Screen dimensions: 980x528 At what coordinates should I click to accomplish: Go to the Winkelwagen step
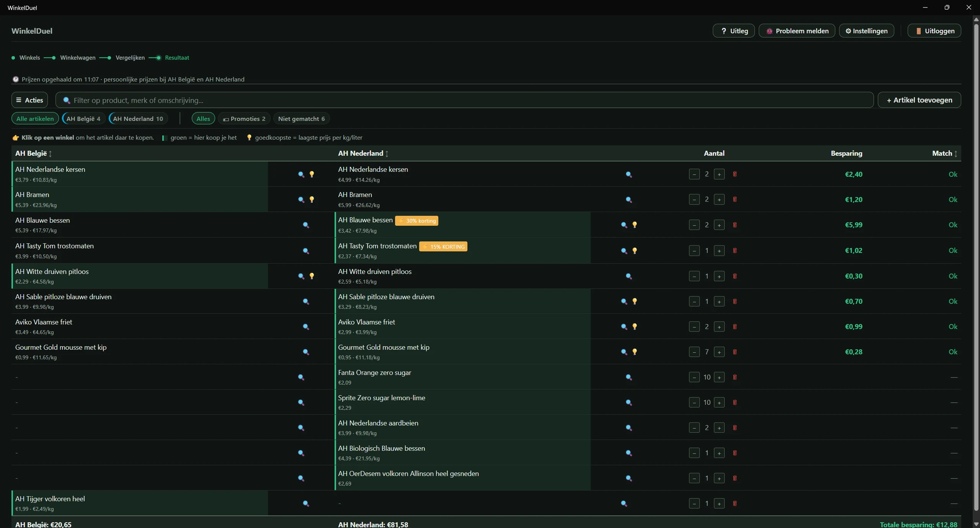78,58
